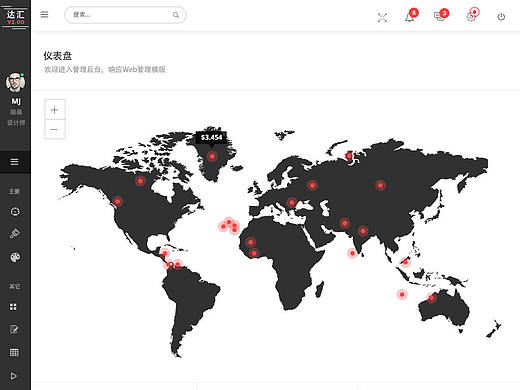The image size is (520, 390).
Task: Toggle the hamburger menu in the top bar
Action: [x=44, y=14]
